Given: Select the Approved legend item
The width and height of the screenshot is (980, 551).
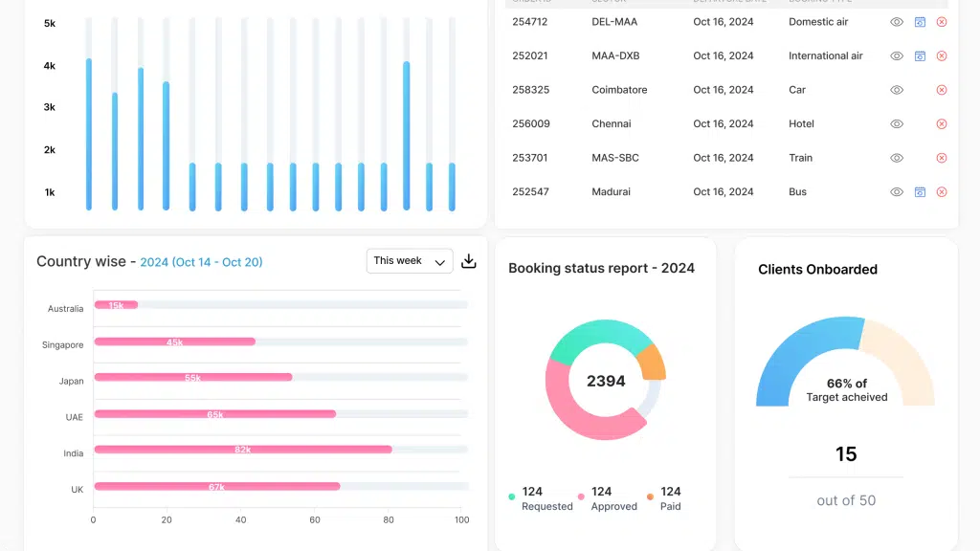Looking at the screenshot, I should pyautogui.click(x=608, y=498).
